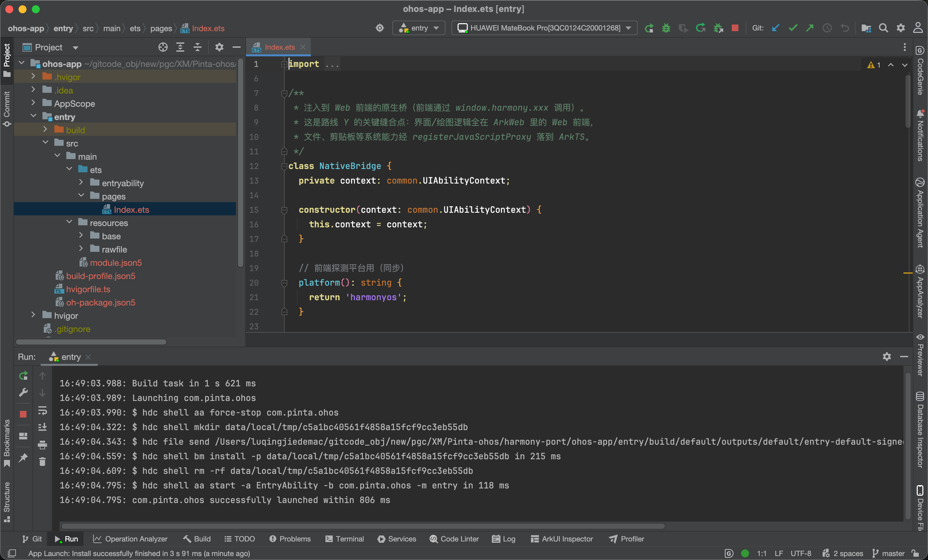Expand the AppScope folder
Screen dimensions: 928x560
(33, 103)
